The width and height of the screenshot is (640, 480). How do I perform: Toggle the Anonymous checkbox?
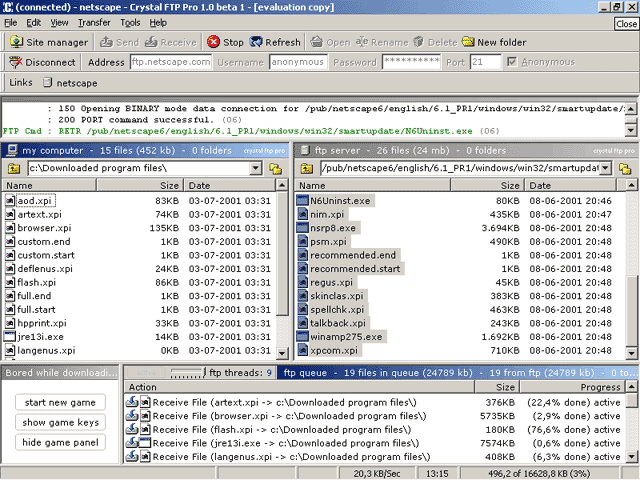click(511, 62)
